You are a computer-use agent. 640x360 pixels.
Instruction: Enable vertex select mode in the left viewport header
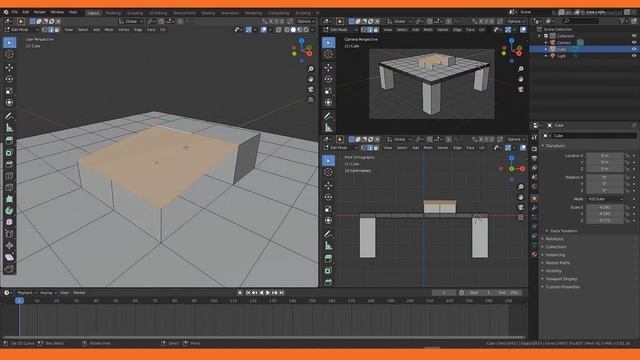click(44, 30)
